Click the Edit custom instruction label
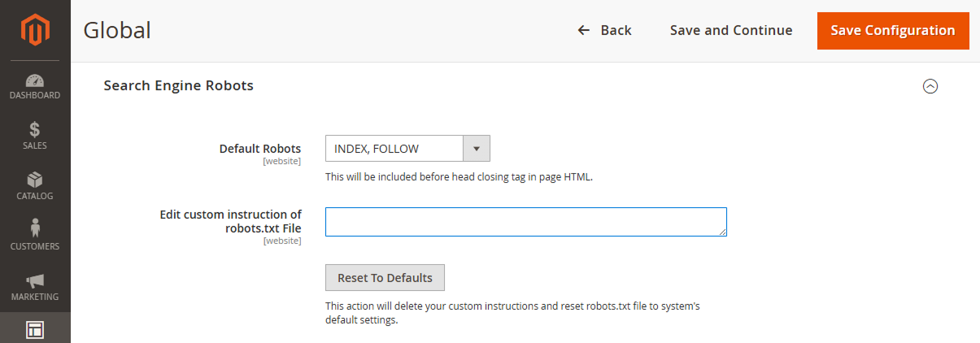Viewport: 980px width, 343px height. [x=231, y=221]
